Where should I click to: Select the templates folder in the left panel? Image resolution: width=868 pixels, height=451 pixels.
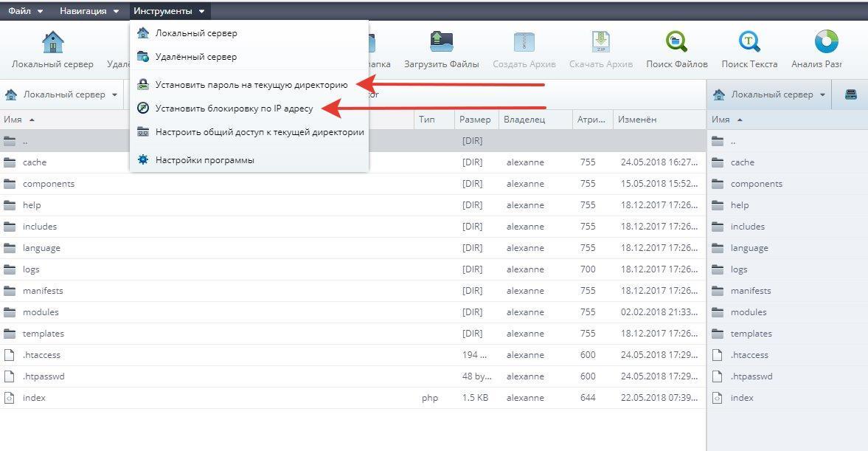point(353,334)
